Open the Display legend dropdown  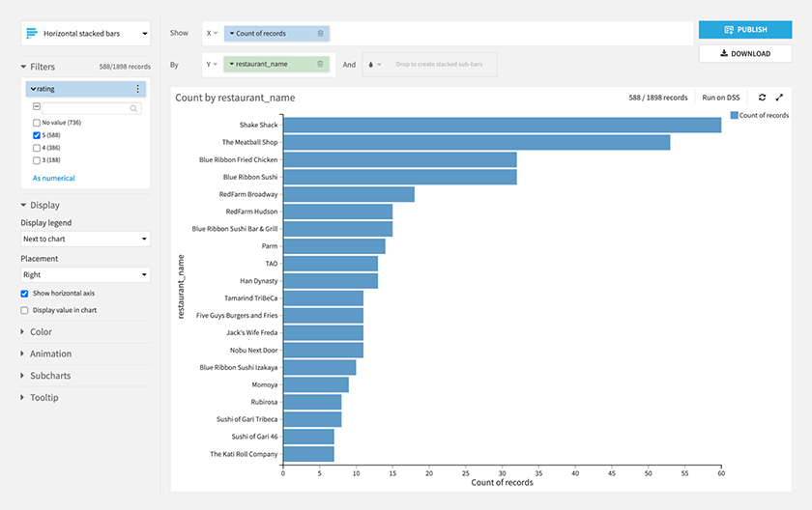[x=85, y=239]
